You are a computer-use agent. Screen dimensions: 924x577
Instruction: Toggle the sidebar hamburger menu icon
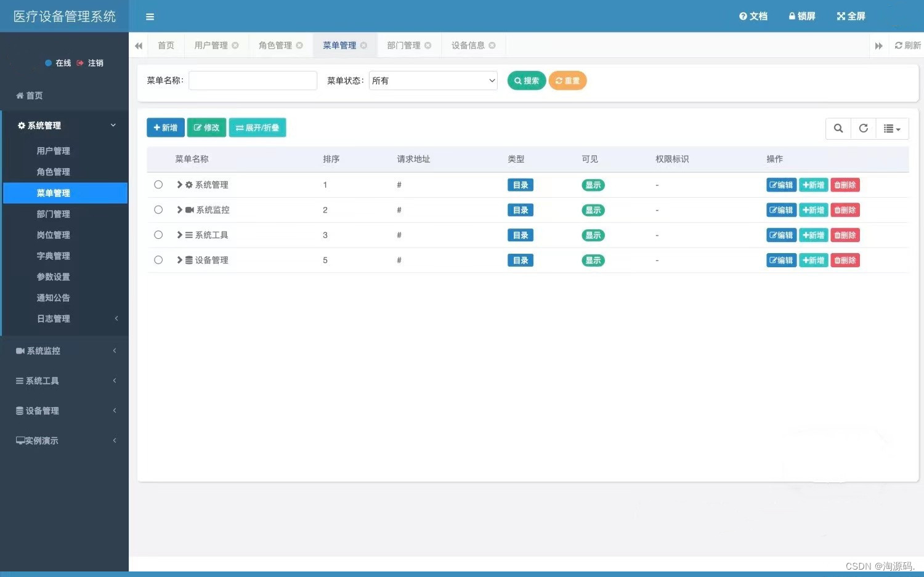coord(150,17)
